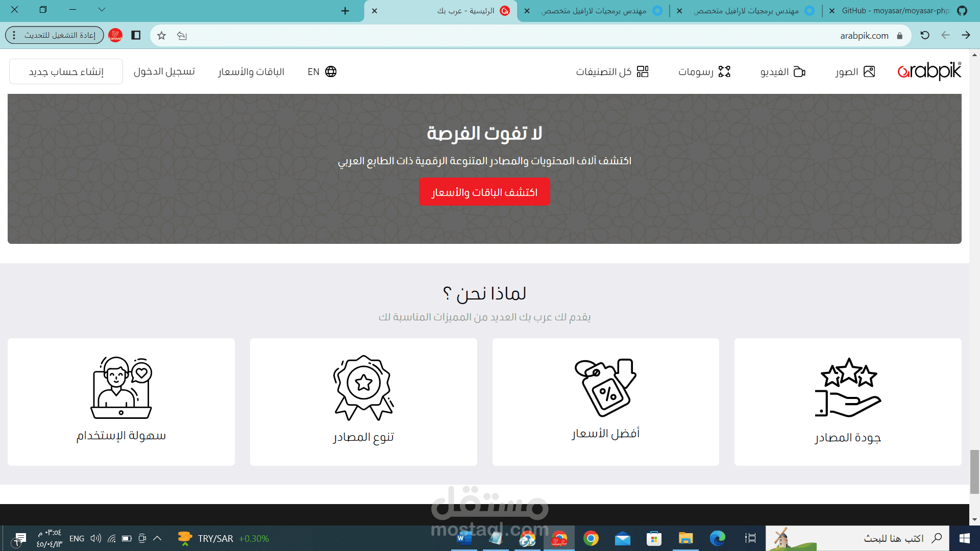Click the share page icon in address bar
The image size is (980, 551).
click(x=182, y=36)
